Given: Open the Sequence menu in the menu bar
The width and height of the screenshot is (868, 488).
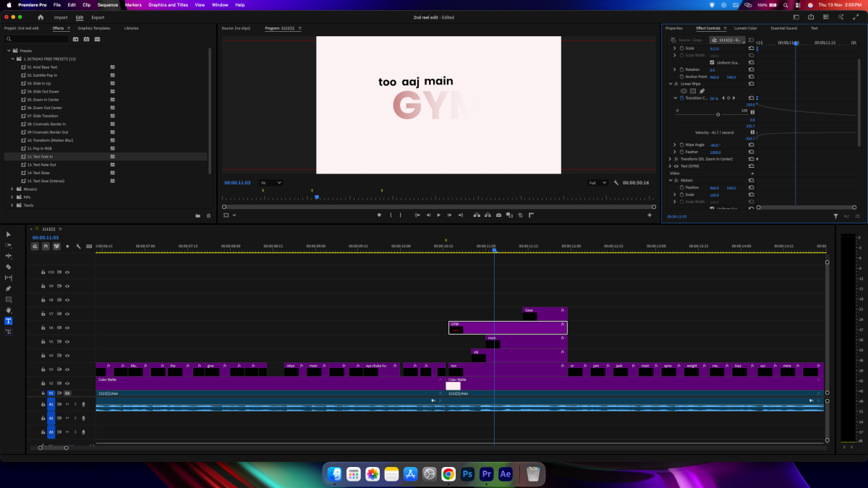Looking at the screenshot, I should coord(107,4).
